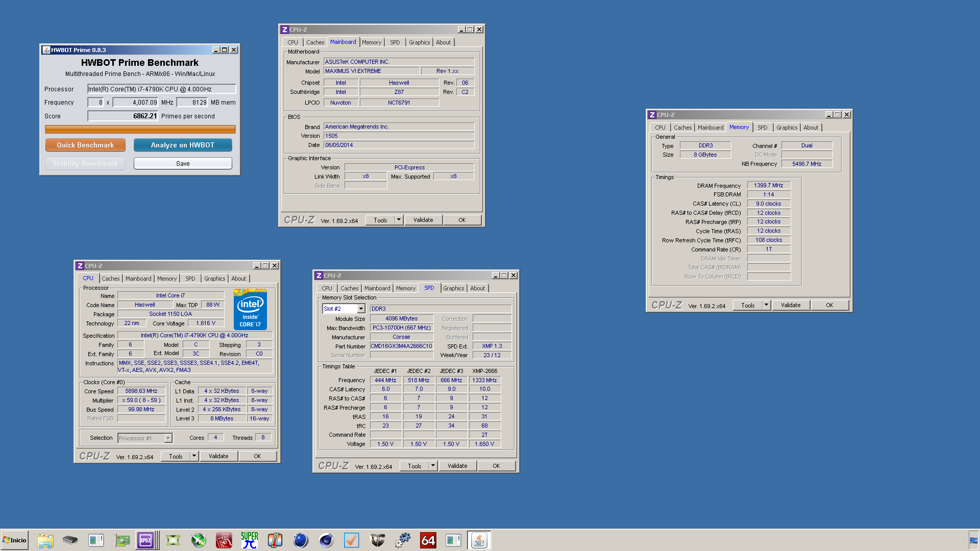Image resolution: width=980 pixels, height=551 pixels.
Task: Open the orange checkmark taskbar icon
Action: pyautogui.click(x=352, y=540)
